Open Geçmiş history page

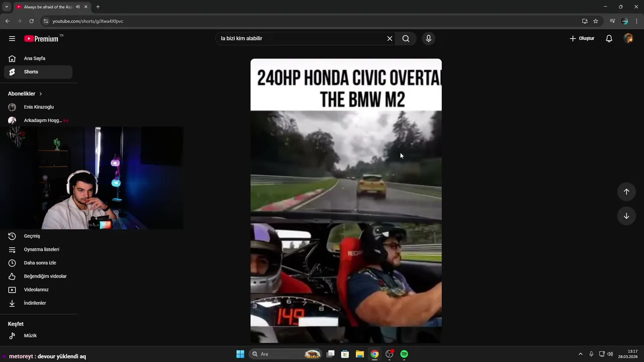coord(38,236)
